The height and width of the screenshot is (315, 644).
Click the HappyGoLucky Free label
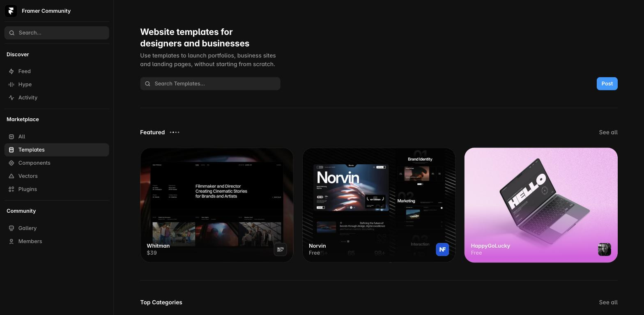coord(476,253)
